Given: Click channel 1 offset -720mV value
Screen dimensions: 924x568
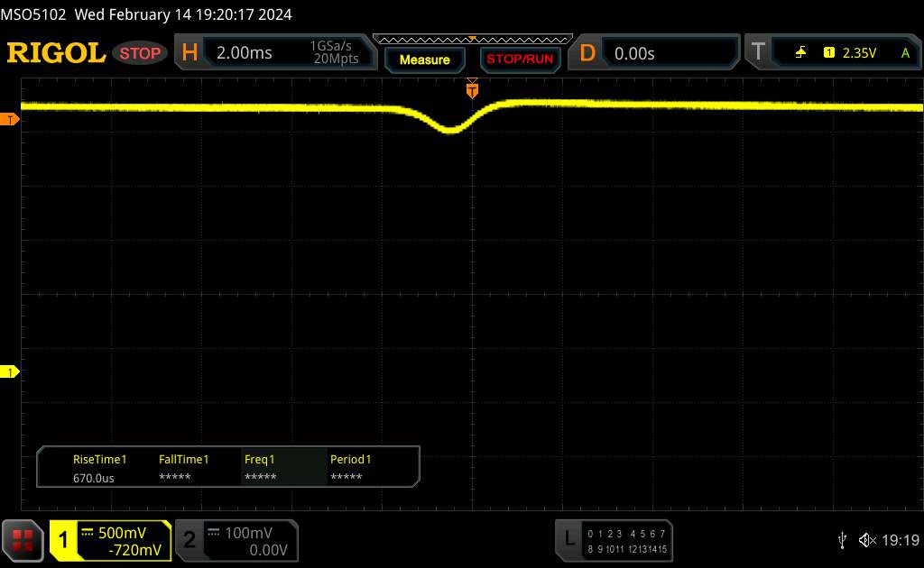Looking at the screenshot, I should (135, 550).
